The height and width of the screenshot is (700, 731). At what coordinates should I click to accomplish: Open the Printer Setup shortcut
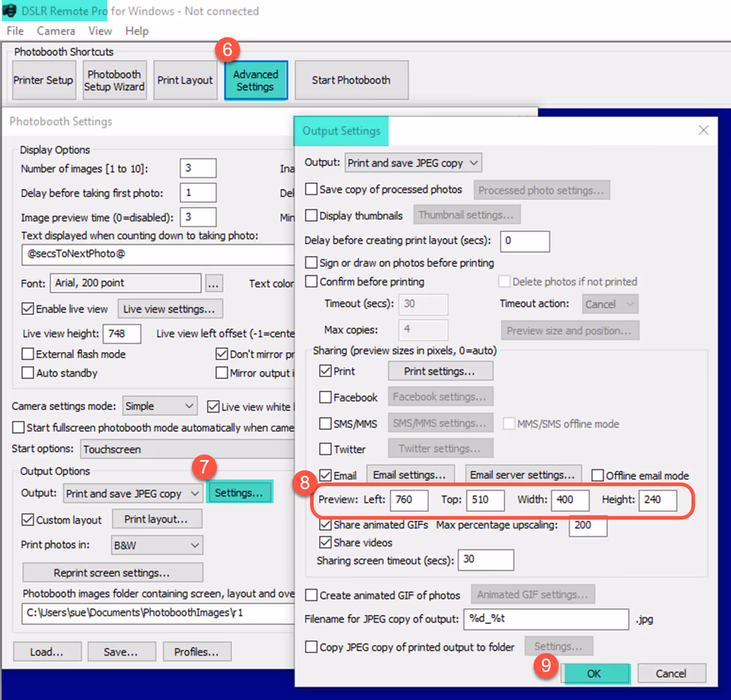point(43,80)
